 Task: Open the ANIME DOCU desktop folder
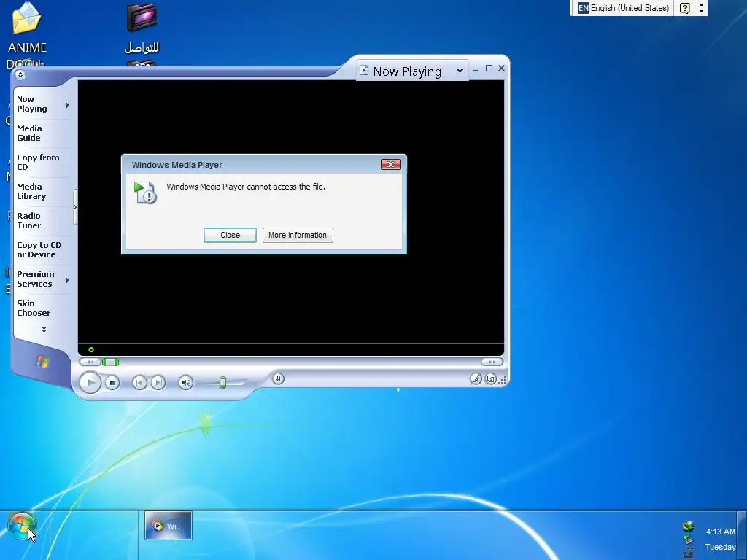[27, 35]
